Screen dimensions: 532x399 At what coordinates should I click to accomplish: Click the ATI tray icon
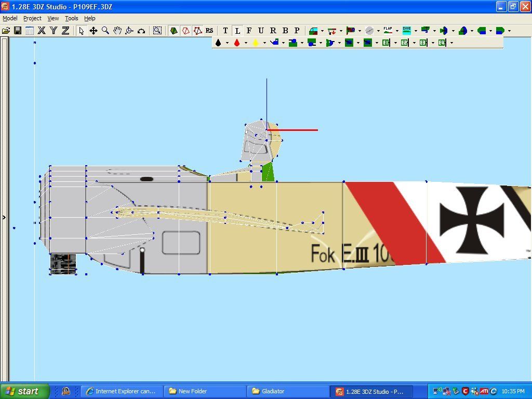click(x=484, y=391)
